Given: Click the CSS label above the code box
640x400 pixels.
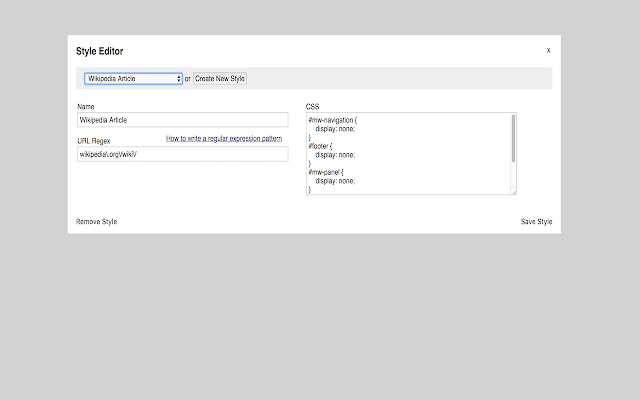Looking at the screenshot, I should coord(312,106).
